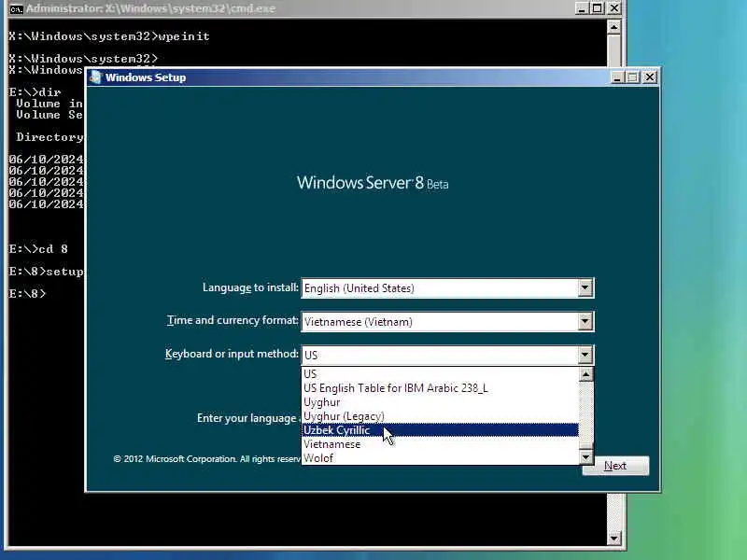Click the 'E:\8>' prompt line in cmd
The height and width of the screenshot is (560, 747).
[x=27, y=293]
